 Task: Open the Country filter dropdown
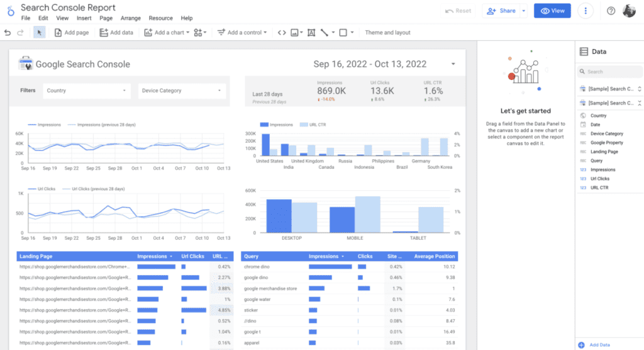[x=87, y=91]
